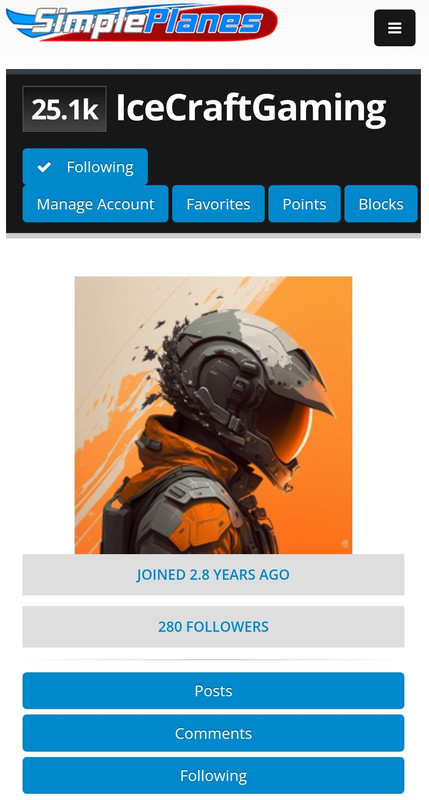Click the SimplePlanes logo
The image size is (429, 800).
pyautogui.click(x=141, y=23)
